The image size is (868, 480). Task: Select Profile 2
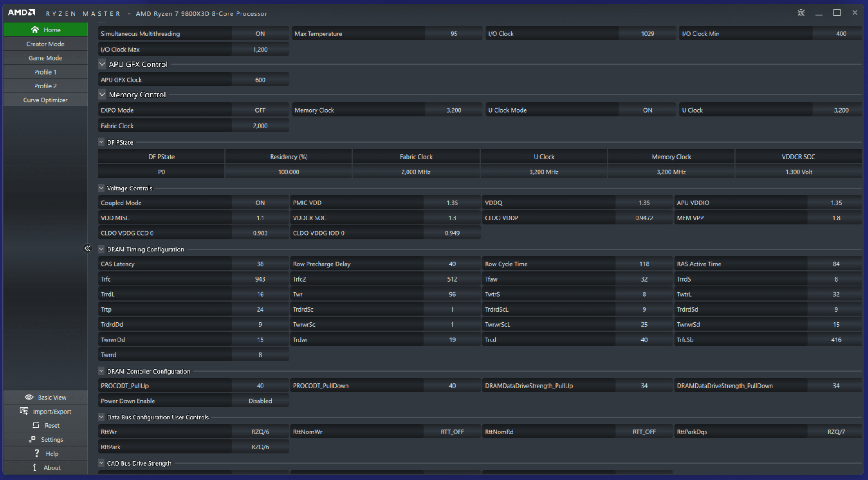coord(45,86)
